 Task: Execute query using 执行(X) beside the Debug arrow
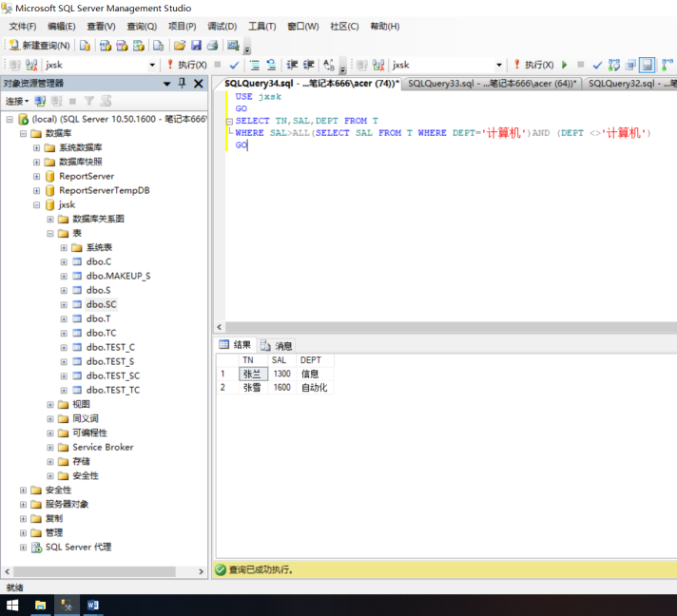click(x=533, y=65)
